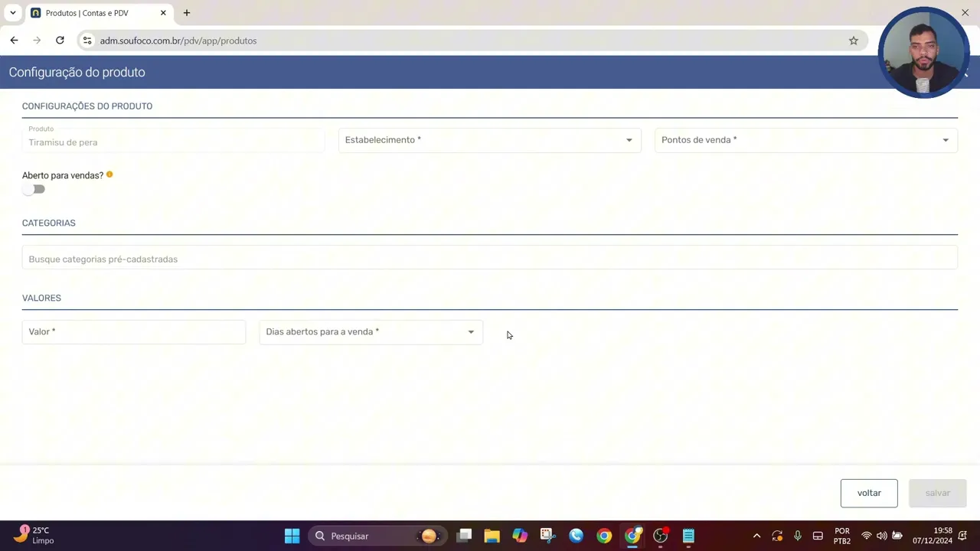Click the Valor input field
The image size is (980, 551).
[x=133, y=332]
